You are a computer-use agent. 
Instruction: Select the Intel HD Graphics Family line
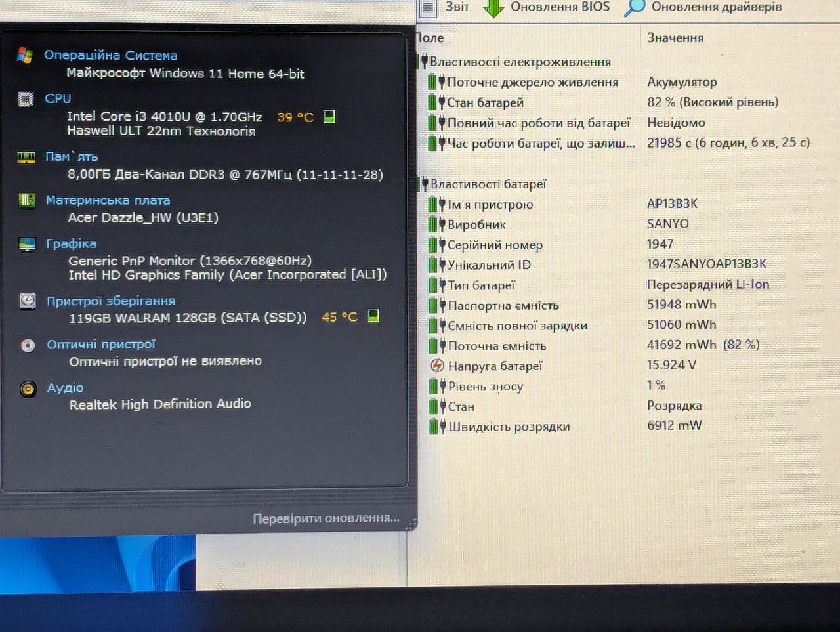click(x=228, y=275)
